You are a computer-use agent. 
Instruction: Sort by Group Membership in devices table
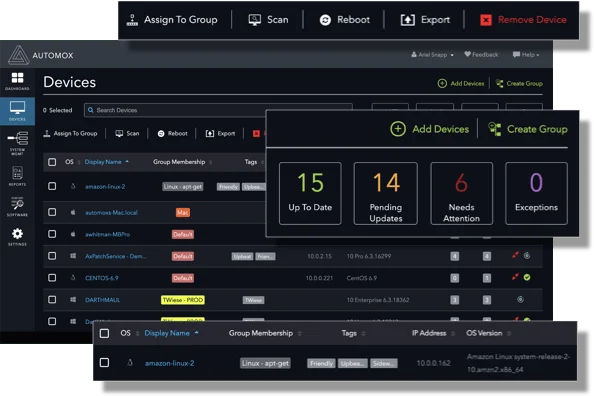coord(182,162)
